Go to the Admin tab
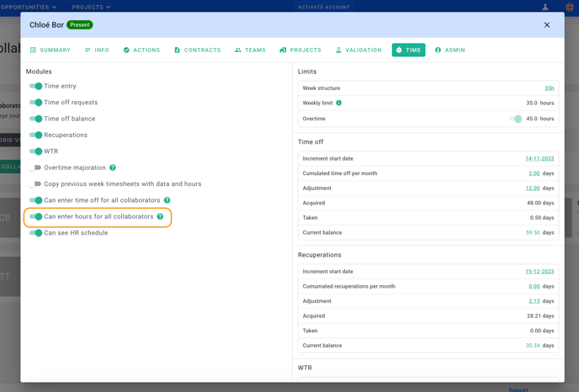Image resolution: width=579 pixels, height=392 pixels. [449, 50]
